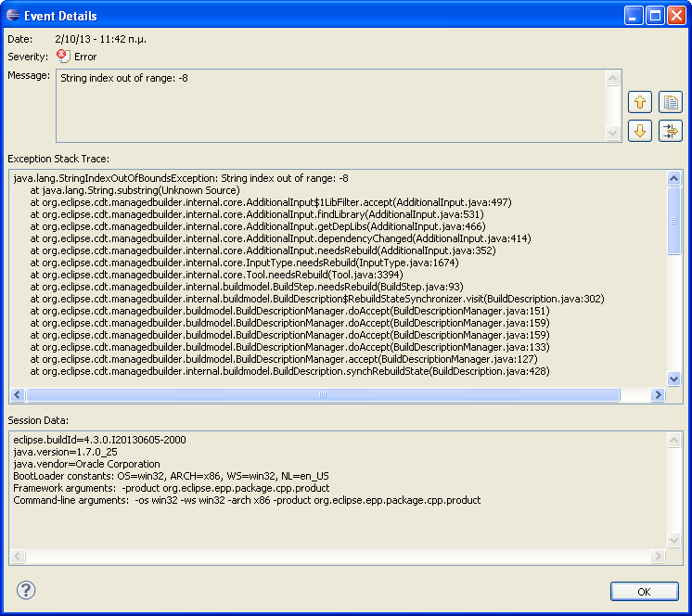The height and width of the screenshot is (616, 692).
Task: Open the event log filter options icon
Action: tap(671, 131)
